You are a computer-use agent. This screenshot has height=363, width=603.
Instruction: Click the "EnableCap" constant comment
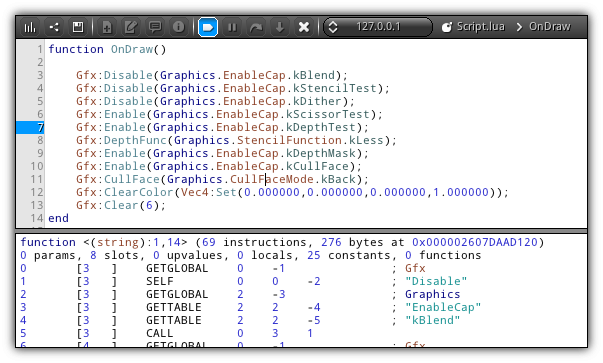point(443,308)
